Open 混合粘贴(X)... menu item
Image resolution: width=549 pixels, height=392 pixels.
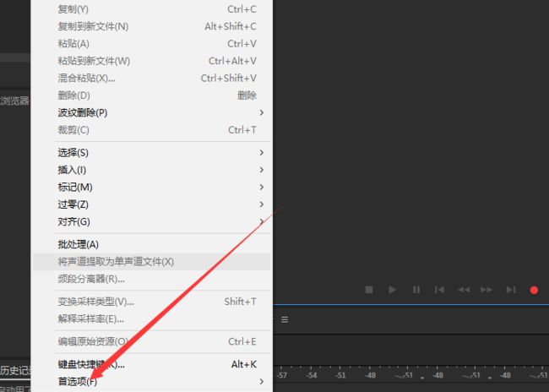(151, 78)
